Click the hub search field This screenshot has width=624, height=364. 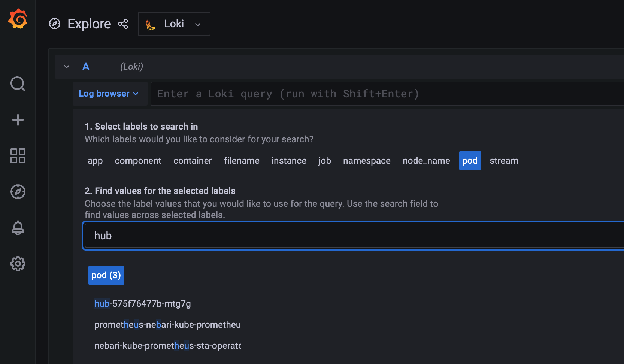click(x=354, y=236)
